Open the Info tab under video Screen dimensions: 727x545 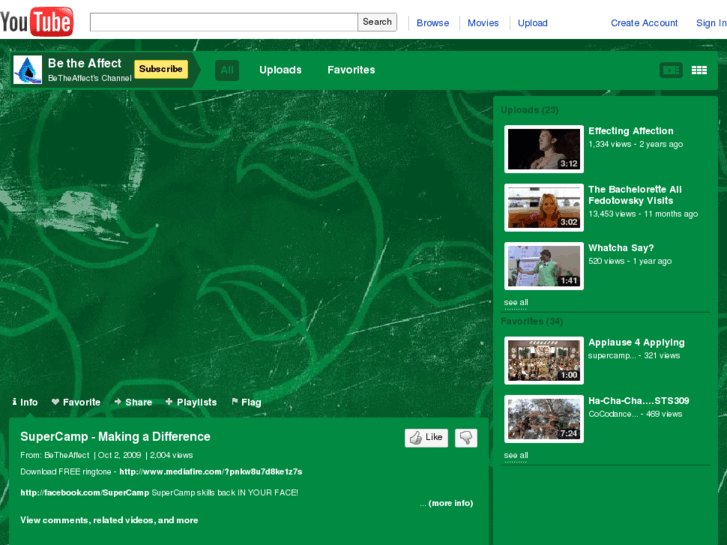25,402
